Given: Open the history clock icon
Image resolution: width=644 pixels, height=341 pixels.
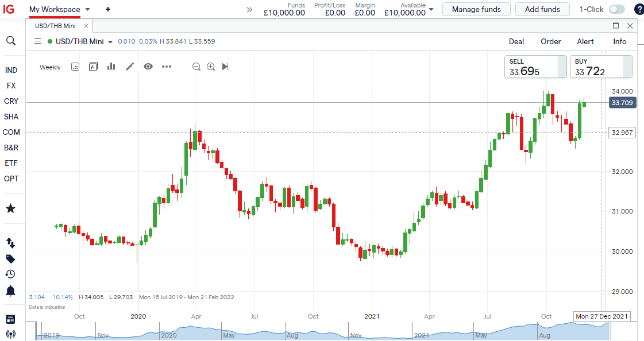Looking at the screenshot, I should [10, 274].
